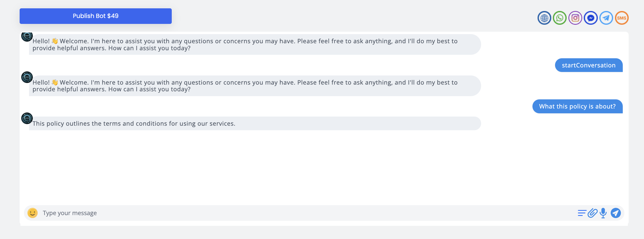Open the emoji picker smiley
The image size is (644, 239).
pos(33,213)
